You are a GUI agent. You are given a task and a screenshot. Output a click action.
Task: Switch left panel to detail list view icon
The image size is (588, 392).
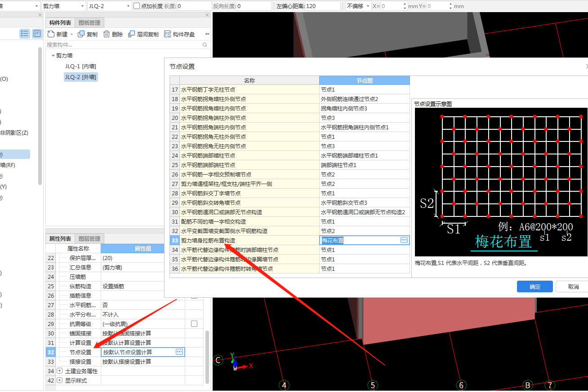tap(37, 34)
